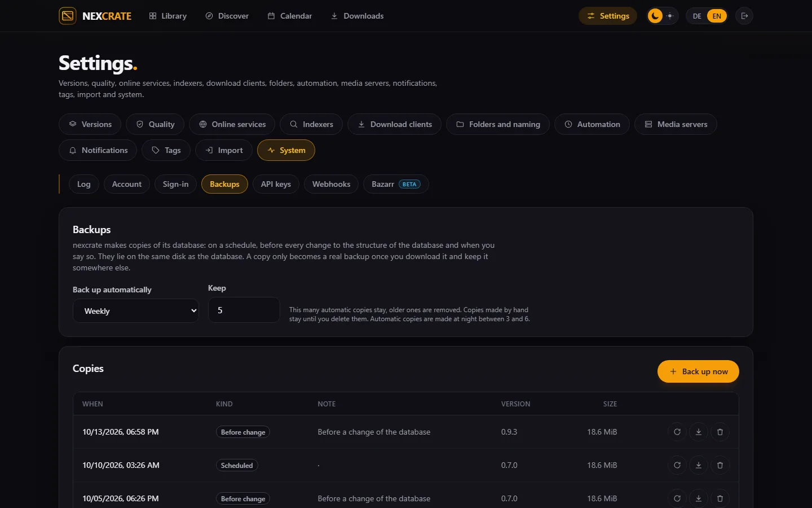Image resolution: width=812 pixels, height=508 pixels.
Task: Change the language to DE
Action: [697, 16]
